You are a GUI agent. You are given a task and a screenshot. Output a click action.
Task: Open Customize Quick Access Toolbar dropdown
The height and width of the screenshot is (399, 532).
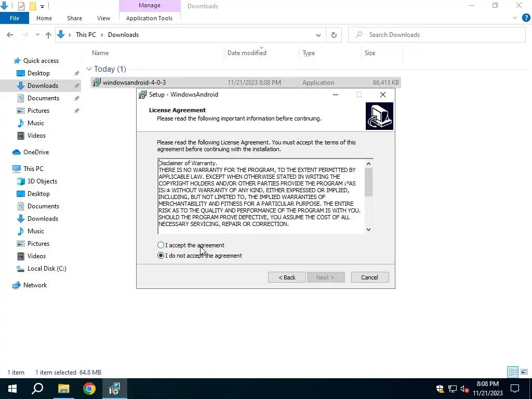point(42,6)
